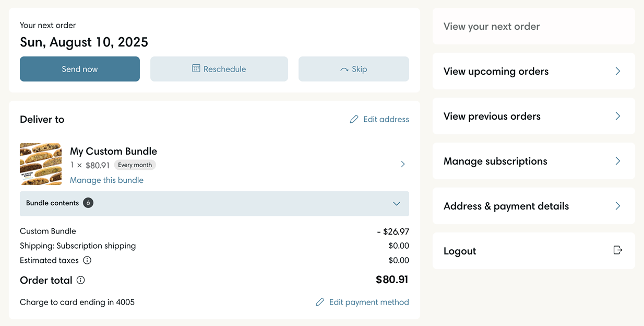The width and height of the screenshot is (644, 326).
Task: Follow the Manage this bundle link
Action: [x=106, y=180]
